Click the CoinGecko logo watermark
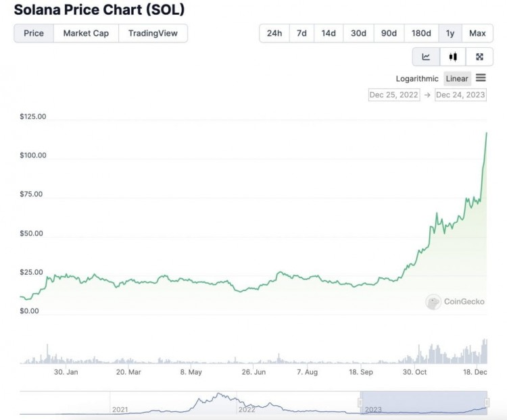 pos(455,302)
